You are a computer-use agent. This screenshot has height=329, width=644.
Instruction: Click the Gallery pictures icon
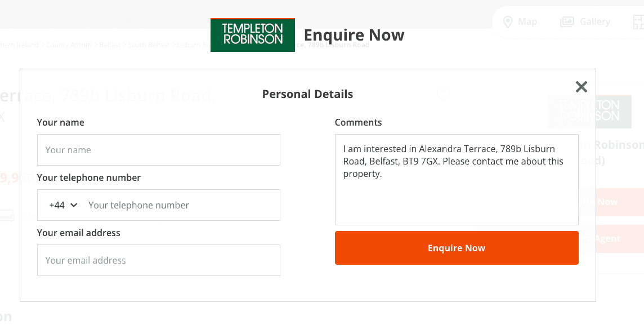567,22
